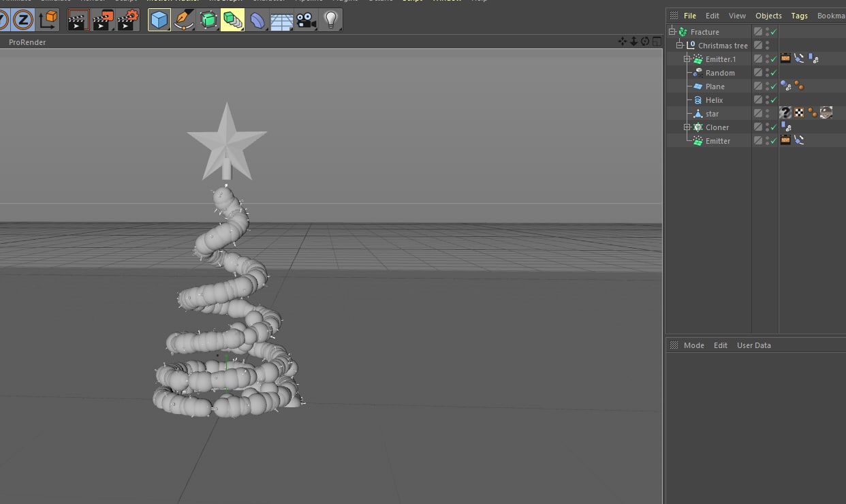This screenshot has width=846, height=504.
Task: Select bottom Emitter align-to-spline tag
Action: [799, 140]
